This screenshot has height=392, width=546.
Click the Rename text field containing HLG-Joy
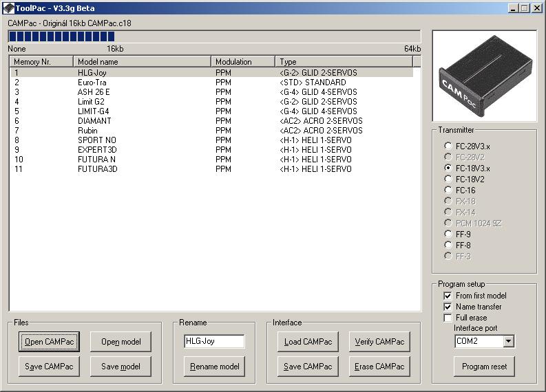[214, 341]
